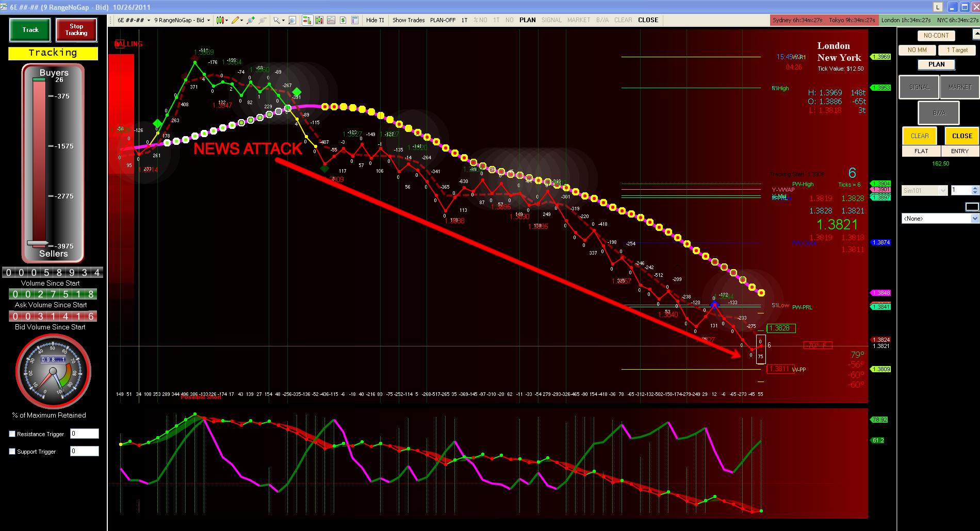Click the Tokyo session countdown
Screen dimensions: 980x531
pyautogui.click(x=852, y=20)
